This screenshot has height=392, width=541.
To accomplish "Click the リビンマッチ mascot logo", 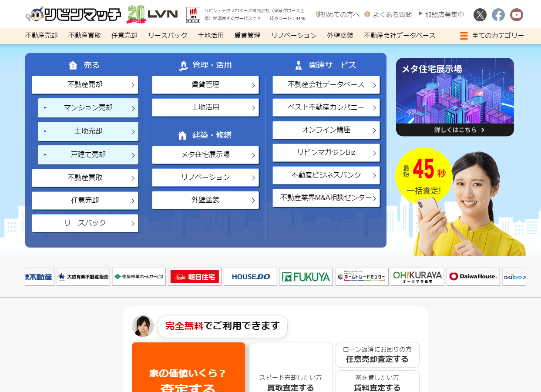I will [73, 14].
